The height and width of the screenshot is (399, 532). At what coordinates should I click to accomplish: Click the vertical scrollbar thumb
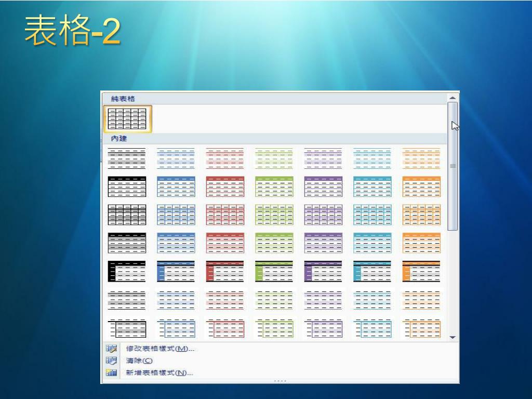pos(453,165)
